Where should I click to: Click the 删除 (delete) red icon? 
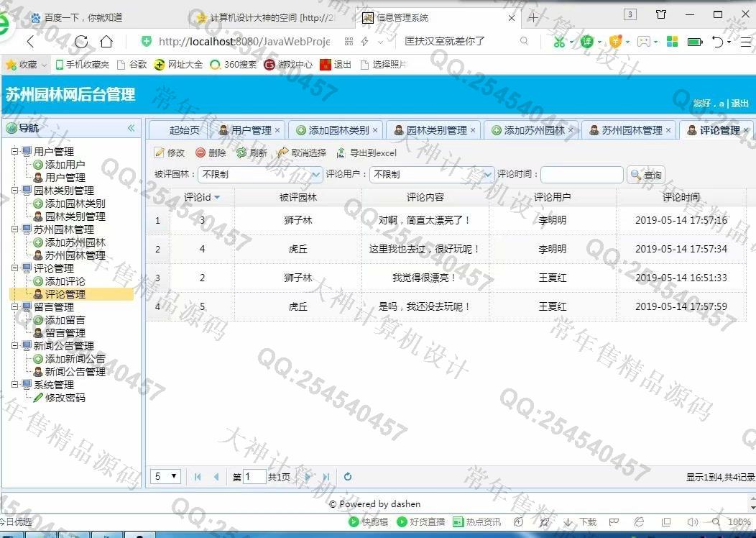pos(200,152)
